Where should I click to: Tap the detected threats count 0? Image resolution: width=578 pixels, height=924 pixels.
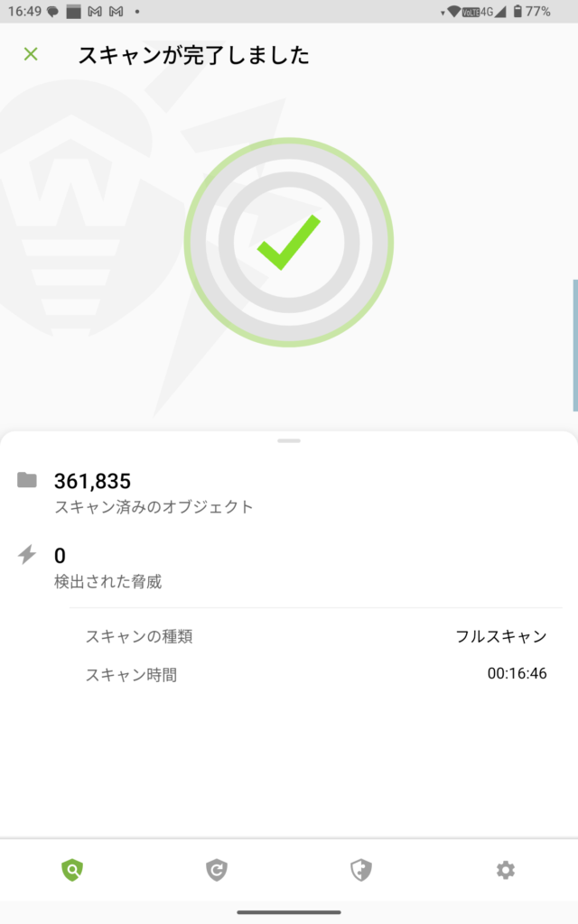tap(60, 556)
